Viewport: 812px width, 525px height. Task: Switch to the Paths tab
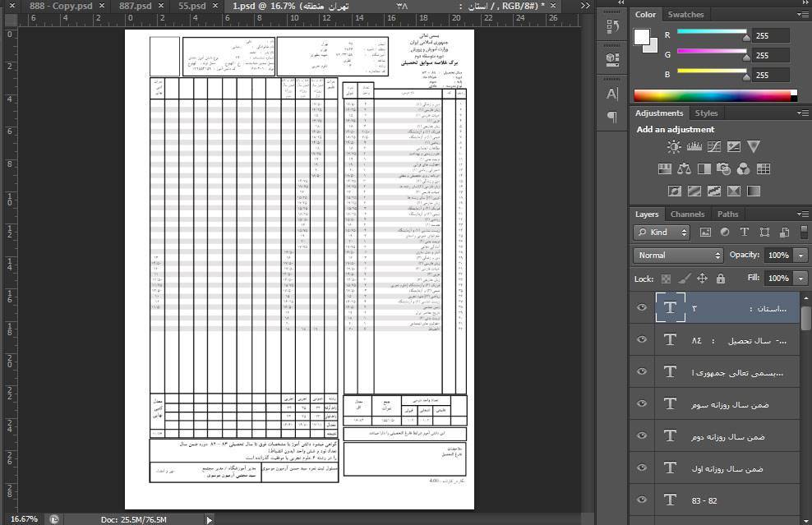(x=727, y=214)
